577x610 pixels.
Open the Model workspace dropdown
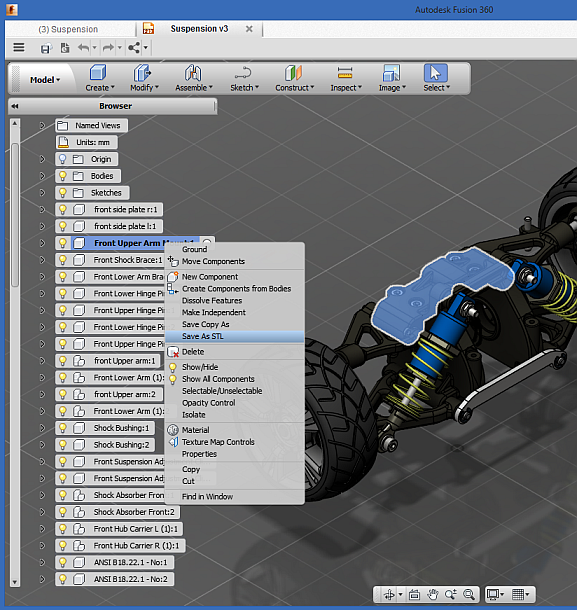tap(45, 80)
